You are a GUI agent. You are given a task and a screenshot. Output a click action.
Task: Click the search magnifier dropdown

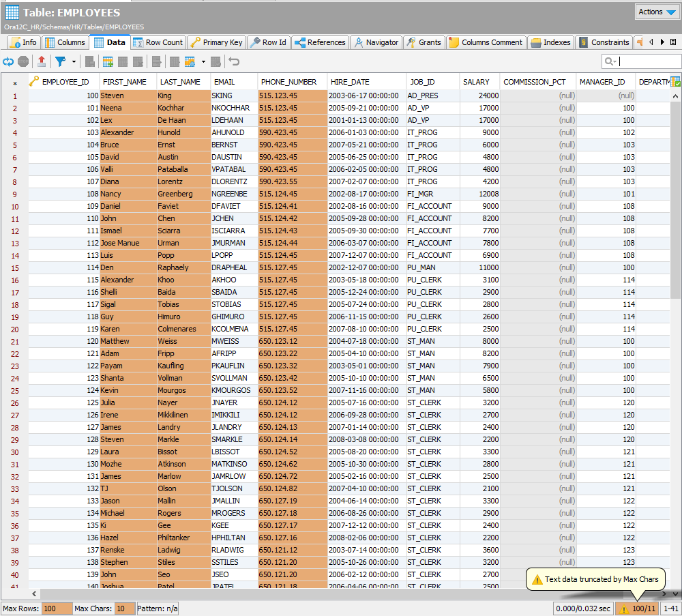[610, 62]
